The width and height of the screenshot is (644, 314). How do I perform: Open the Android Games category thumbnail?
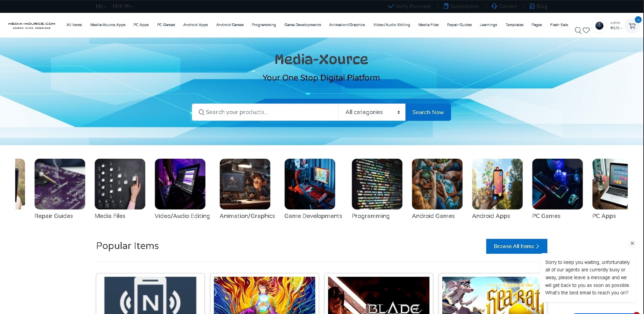pyautogui.click(x=437, y=184)
